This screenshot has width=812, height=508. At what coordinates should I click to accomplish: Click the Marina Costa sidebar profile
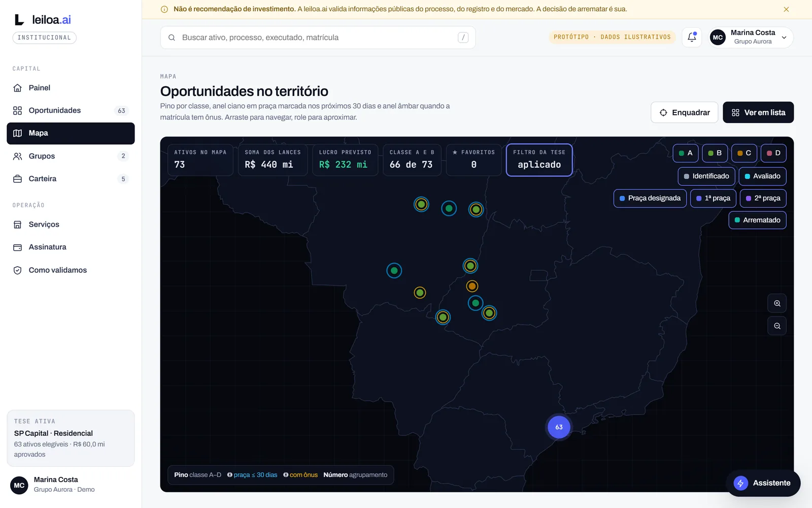coord(71,485)
